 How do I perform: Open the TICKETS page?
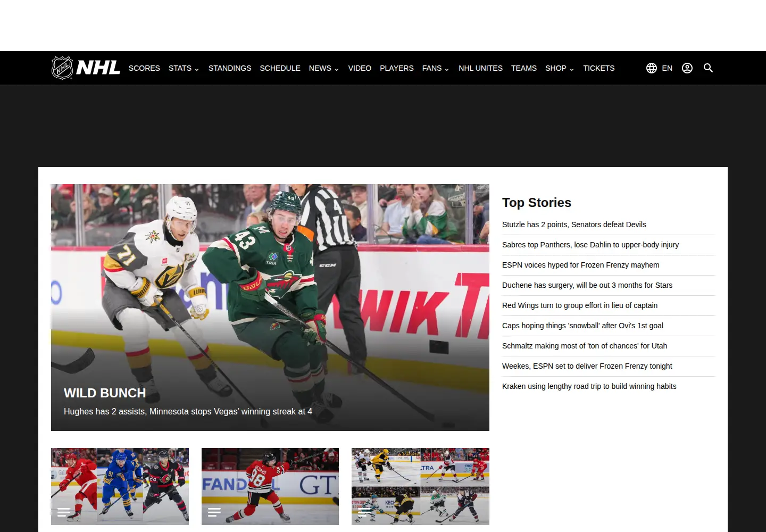coord(598,68)
